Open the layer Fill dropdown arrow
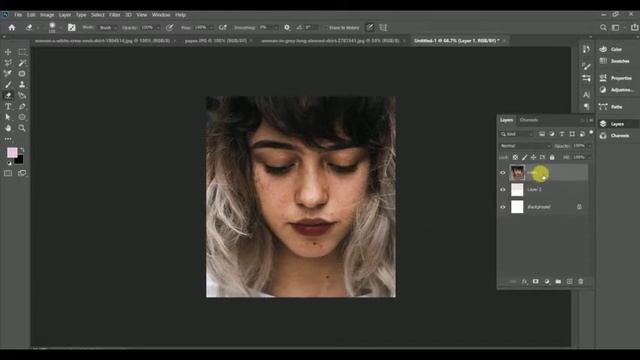Screen dimensions: 640x360 click(x=589, y=157)
